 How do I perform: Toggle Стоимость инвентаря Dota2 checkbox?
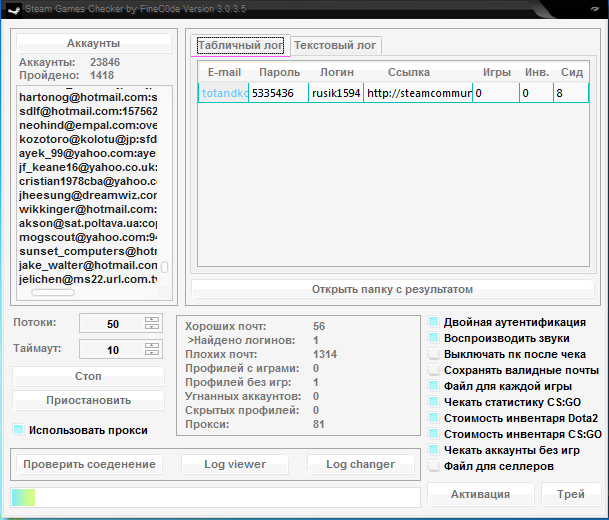[433, 417]
